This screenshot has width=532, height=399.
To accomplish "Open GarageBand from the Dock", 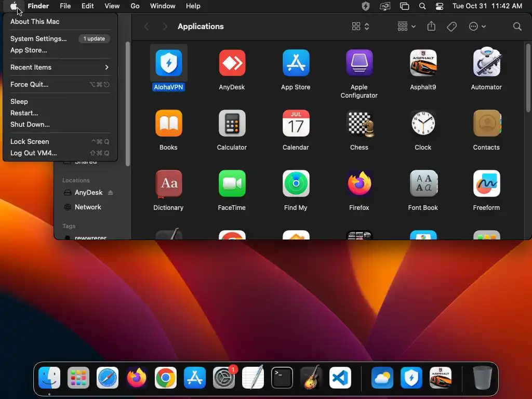I will (311, 378).
